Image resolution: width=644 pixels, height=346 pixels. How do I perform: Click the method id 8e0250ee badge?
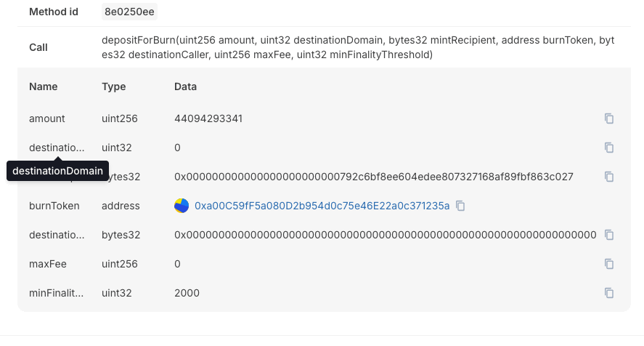click(129, 12)
